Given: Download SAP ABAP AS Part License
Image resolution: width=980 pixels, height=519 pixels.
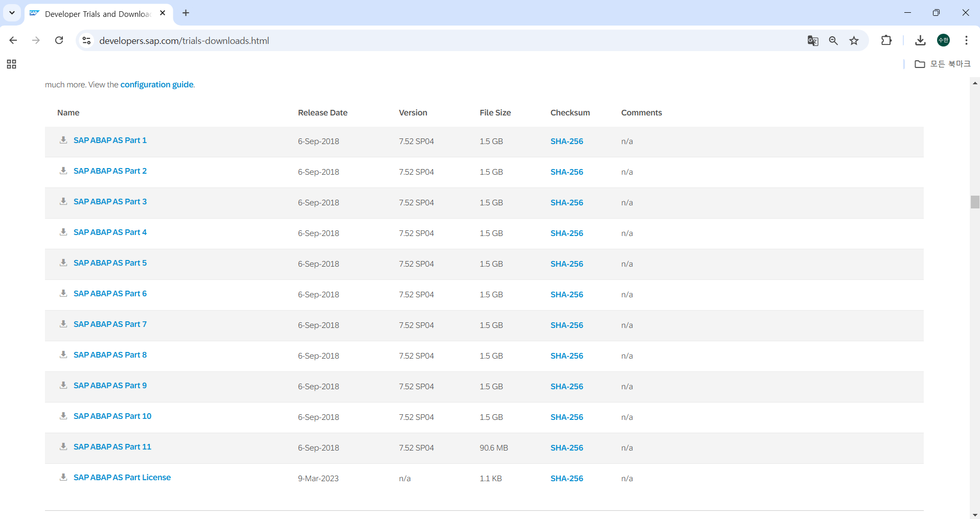Looking at the screenshot, I should coord(122,477).
